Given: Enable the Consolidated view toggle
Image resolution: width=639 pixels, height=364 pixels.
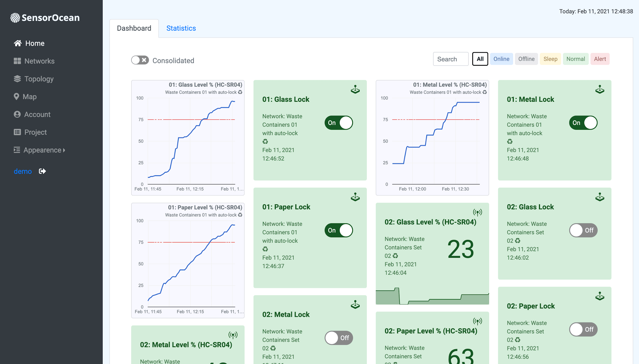Looking at the screenshot, I should tap(140, 60).
